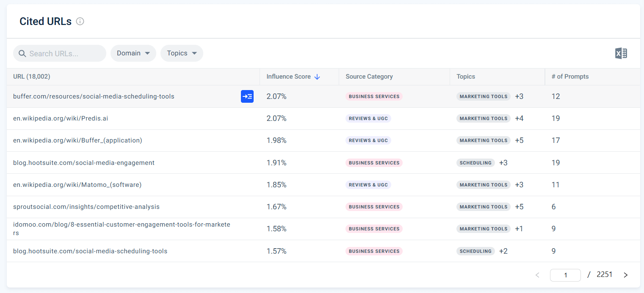644x293 pixels.
Task: Click the search magnifier icon
Action: click(x=22, y=53)
